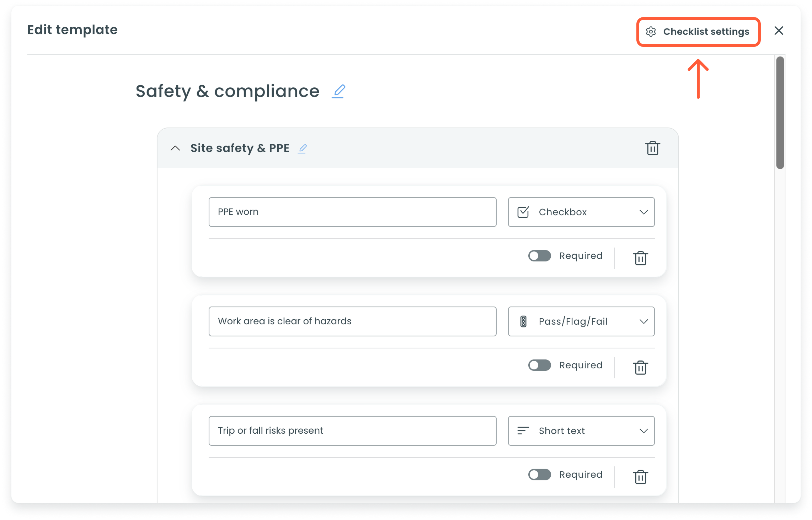Image resolution: width=812 pixels, height=520 pixels.
Task: Delete the PPE worn item
Action: point(640,258)
